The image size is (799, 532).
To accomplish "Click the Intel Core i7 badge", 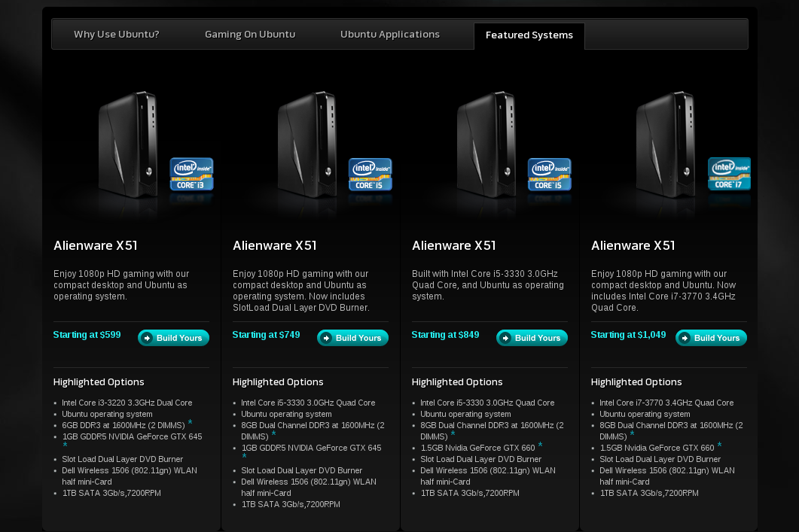I will (x=729, y=174).
